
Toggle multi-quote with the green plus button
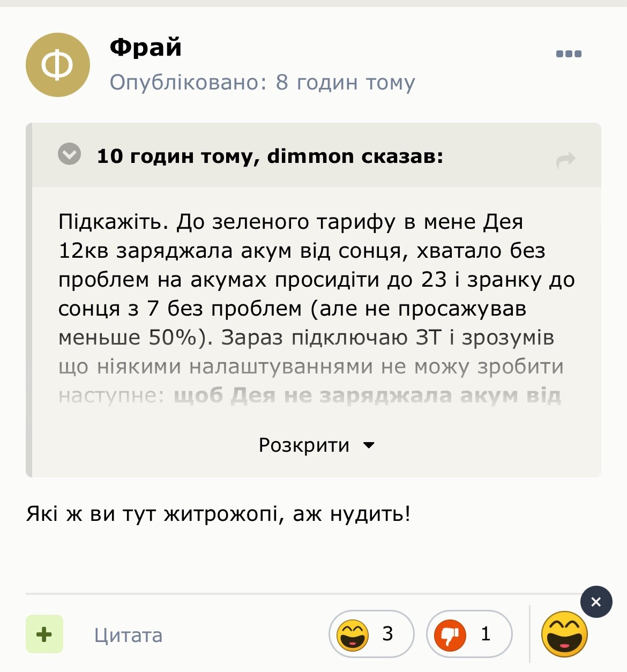pos(44,634)
